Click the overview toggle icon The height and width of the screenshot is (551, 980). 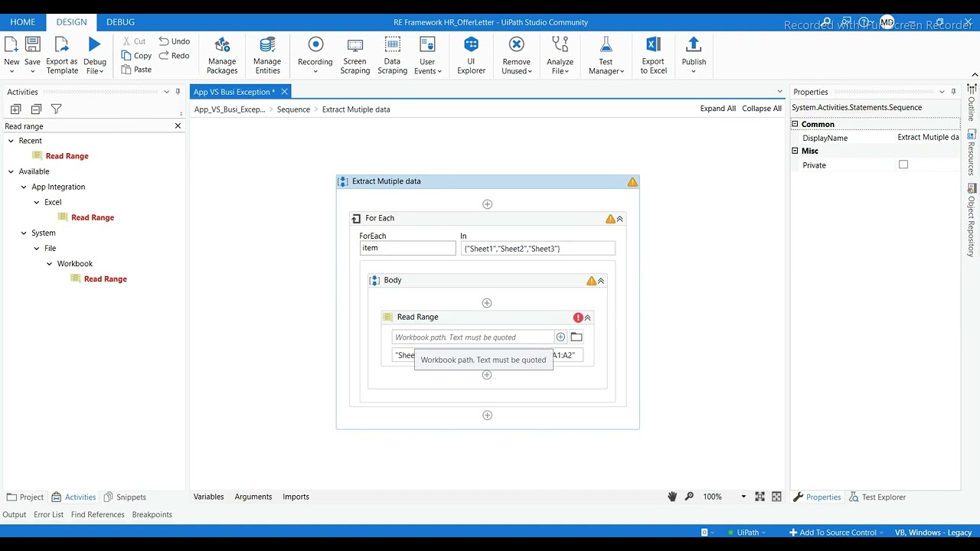[x=776, y=497]
